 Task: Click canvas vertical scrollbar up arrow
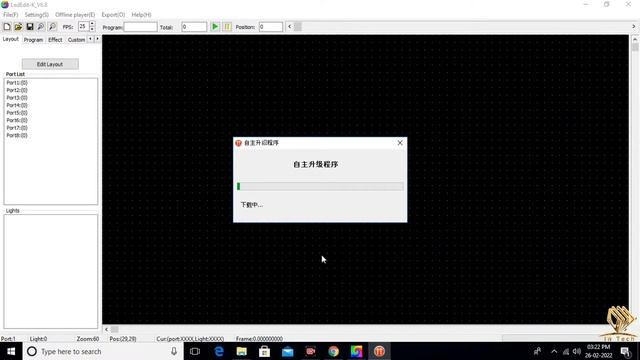pos(635,39)
